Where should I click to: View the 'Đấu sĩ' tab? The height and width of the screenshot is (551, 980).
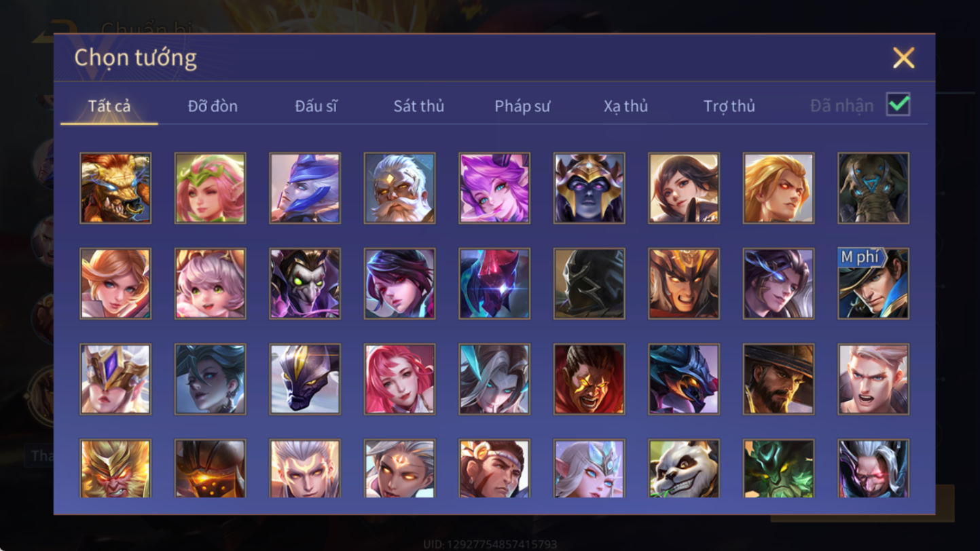(316, 106)
